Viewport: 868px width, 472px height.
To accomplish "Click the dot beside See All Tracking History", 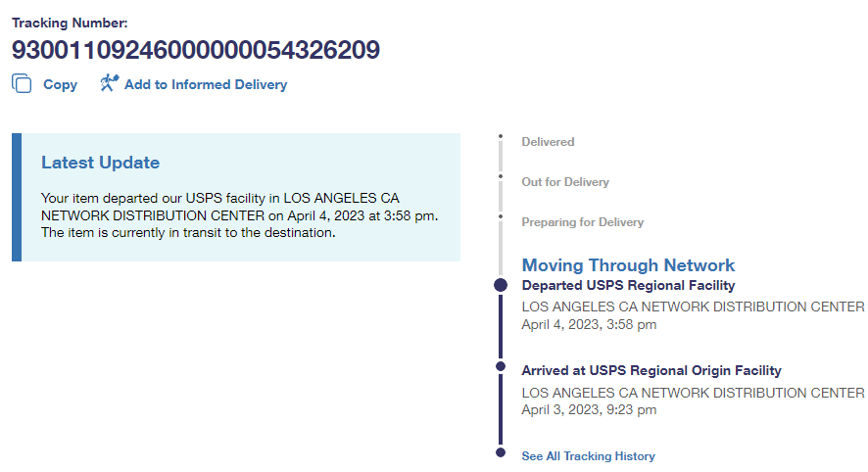I will (x=501, y=452).
